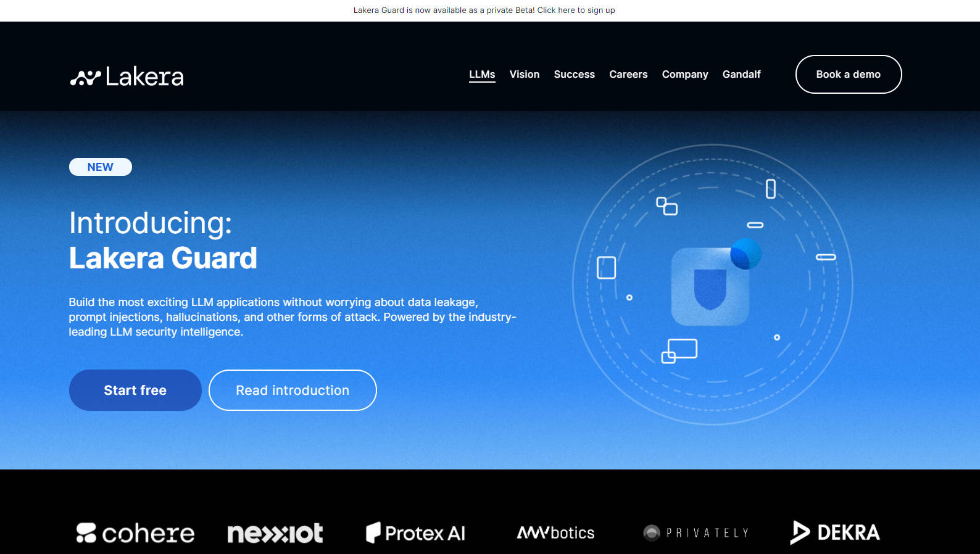The image size is (980, 554).
Task: Click the Privately logo
Action: 696,532
